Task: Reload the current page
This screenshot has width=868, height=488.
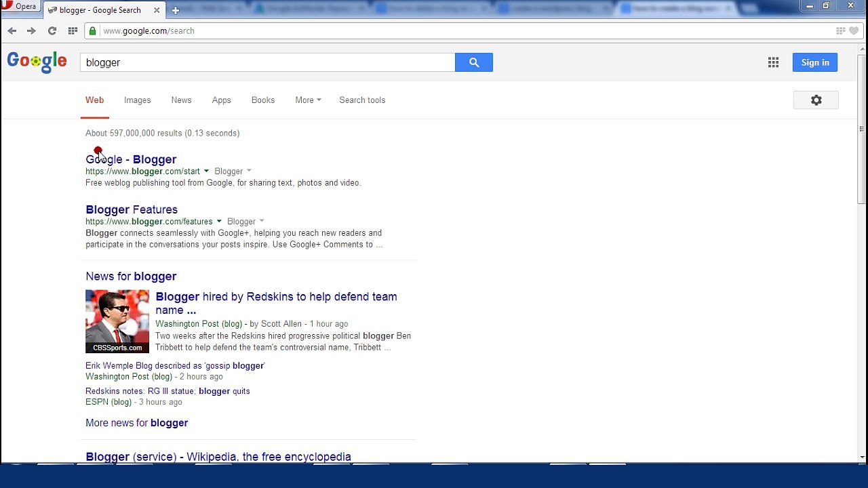Action: 52,30
